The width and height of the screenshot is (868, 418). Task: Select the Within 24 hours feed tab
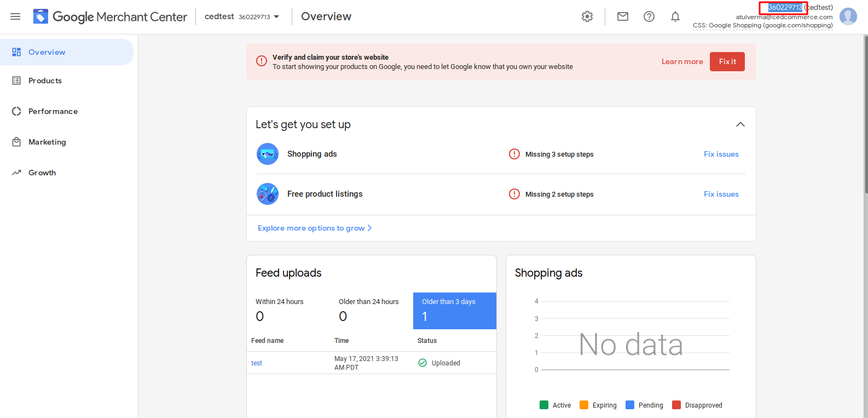(288, 311)
